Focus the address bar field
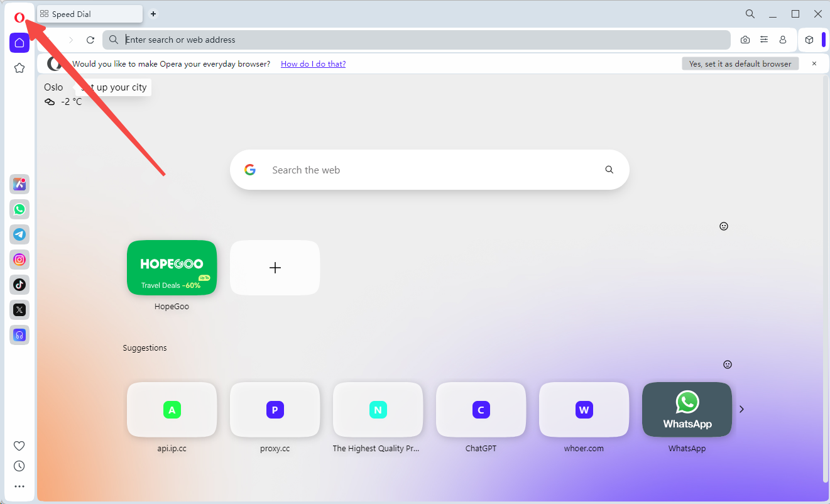The image size is (830, 504). pos(417,40)
